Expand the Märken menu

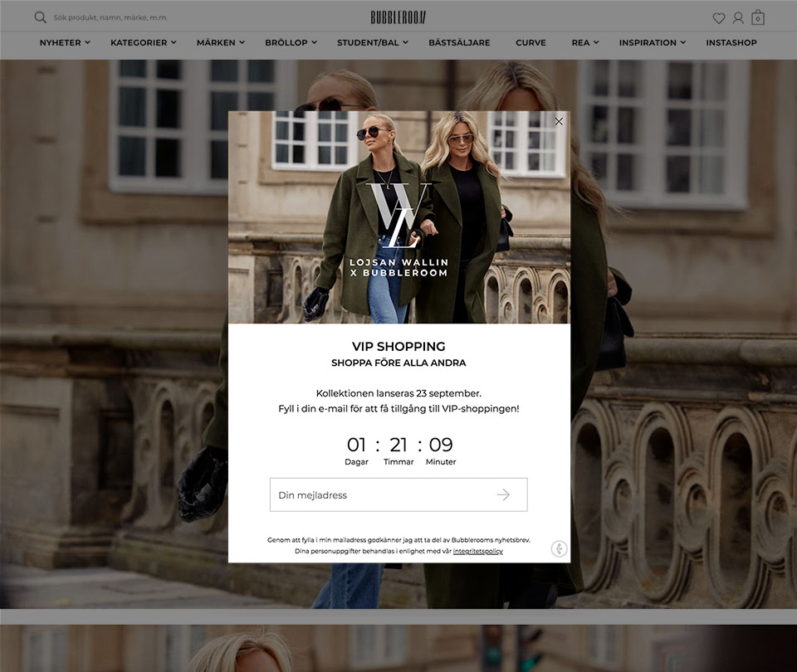[x=221, y=42]
